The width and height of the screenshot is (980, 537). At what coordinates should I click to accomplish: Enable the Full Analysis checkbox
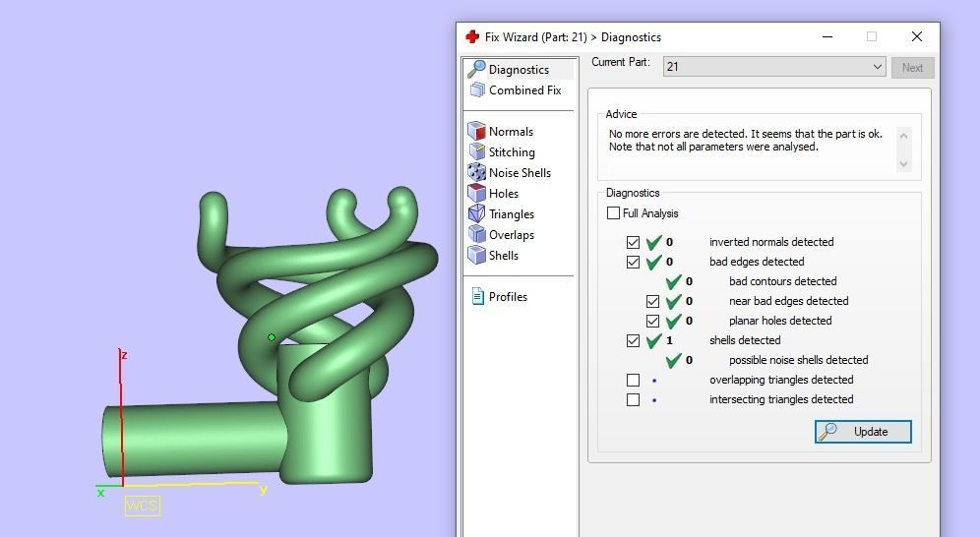[x=613, y=212]
